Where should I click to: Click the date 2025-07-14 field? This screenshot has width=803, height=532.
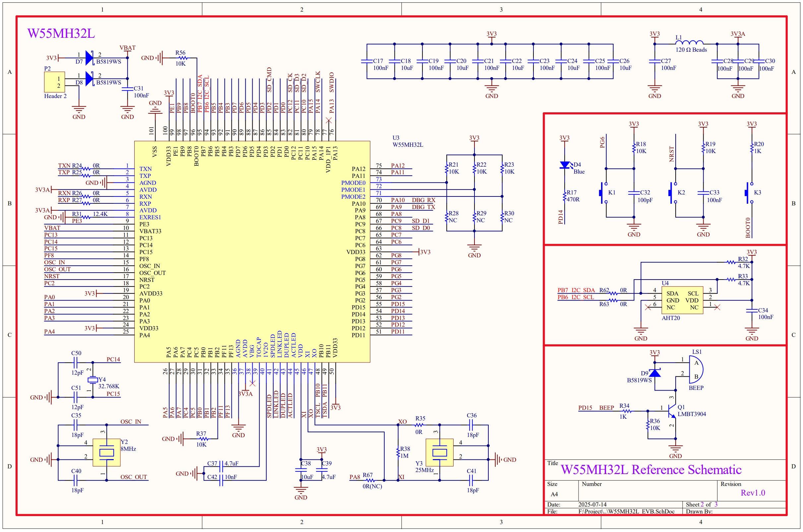(x=592, y=505)
